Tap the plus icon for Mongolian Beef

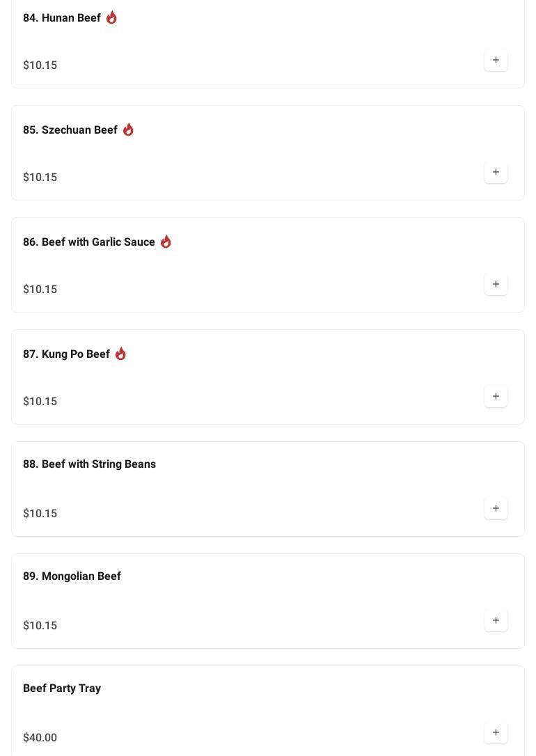(x=496, y=621)
